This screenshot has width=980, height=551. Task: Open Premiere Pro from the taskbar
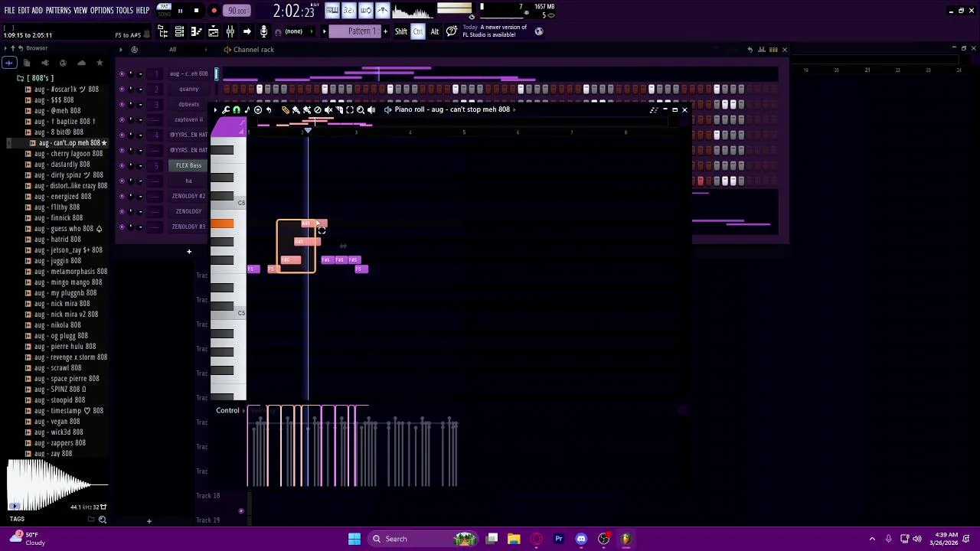pyautogui.click(x=559, y=539)
